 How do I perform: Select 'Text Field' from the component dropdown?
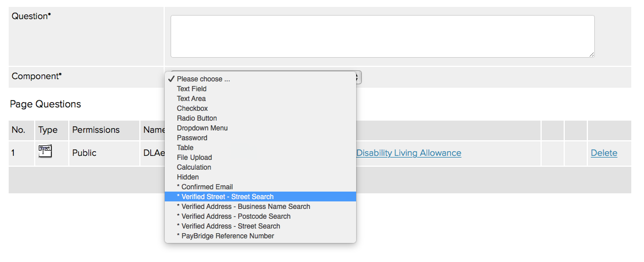coord(191,89)
